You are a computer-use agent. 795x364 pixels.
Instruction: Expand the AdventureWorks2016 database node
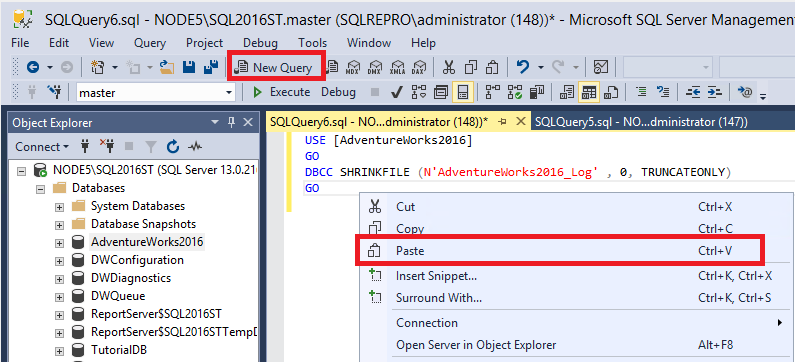59,243
